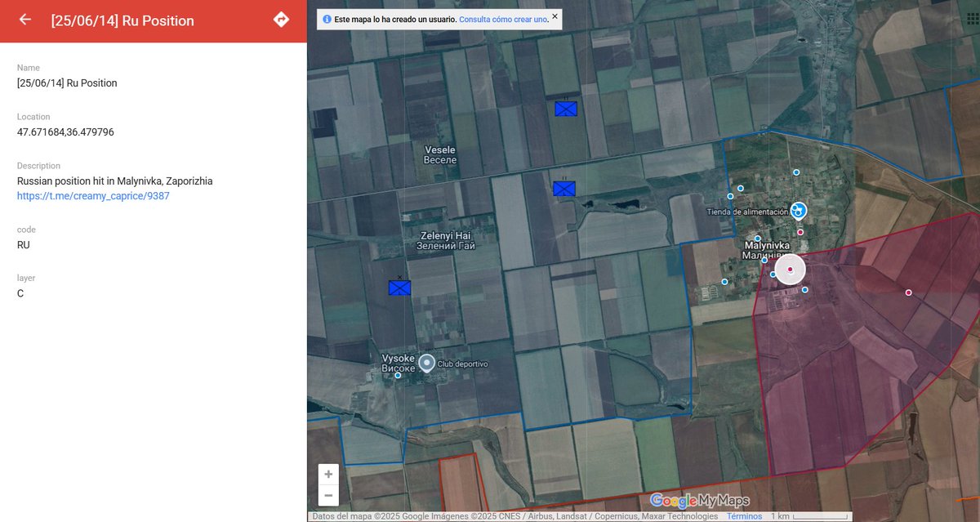Screen dimensions: 980x522
Task: Click the back arrow in the red header
Action: pos(23,20)
